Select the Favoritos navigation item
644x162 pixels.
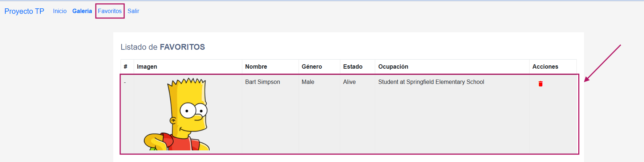pyautogui.click(x=110, y=11)
